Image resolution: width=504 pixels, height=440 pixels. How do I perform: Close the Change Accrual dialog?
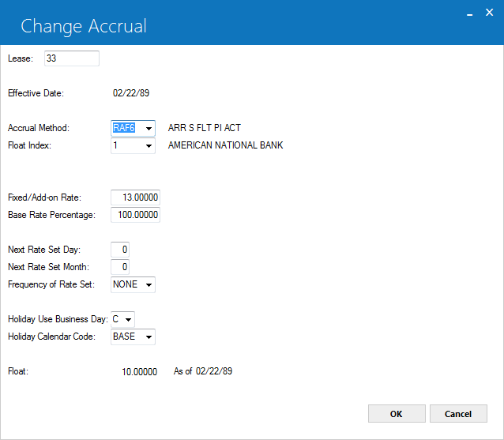(489, 13)
